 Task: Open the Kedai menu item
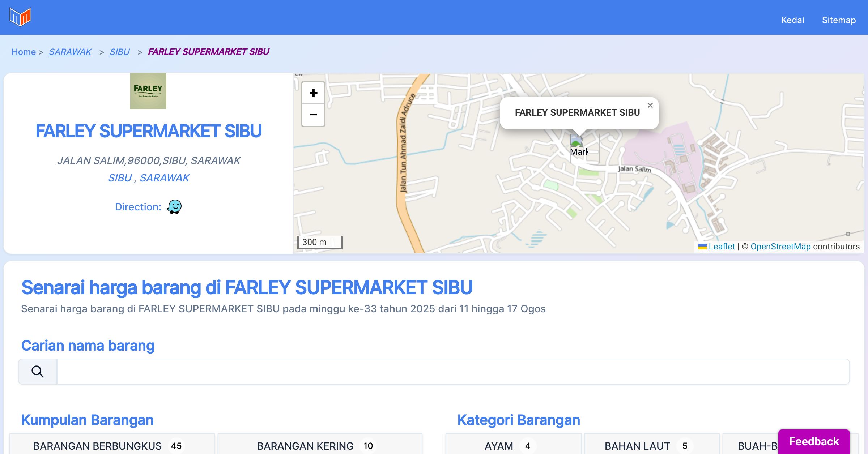tap(792, 20)
